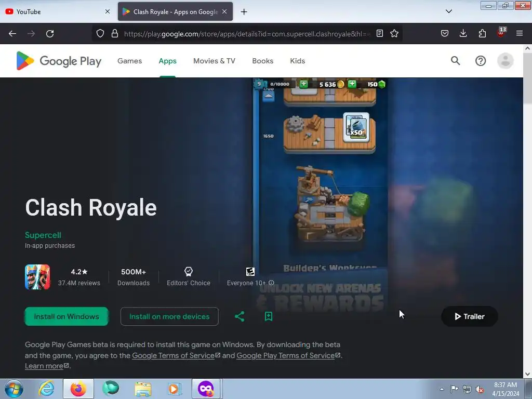Image resolution: width=532 pixels, height=399 pixels.
Task: Go back to the previous page
Action: coord(12,34)
